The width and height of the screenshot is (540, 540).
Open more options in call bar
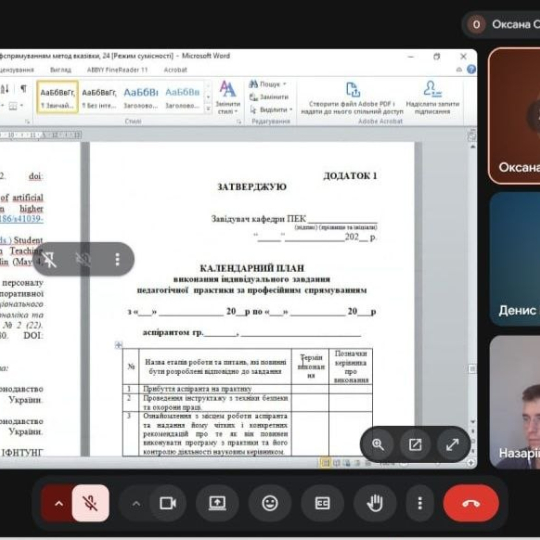pos(420,503)
